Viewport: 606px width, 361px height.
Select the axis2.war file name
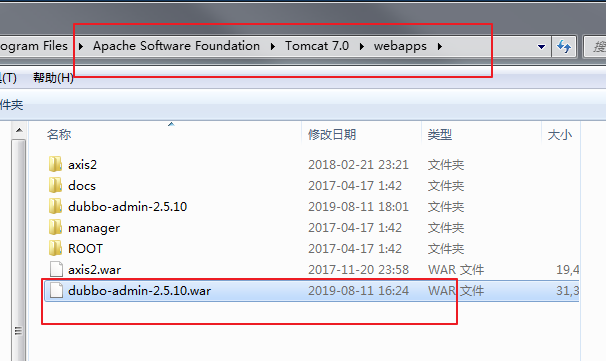95,270
